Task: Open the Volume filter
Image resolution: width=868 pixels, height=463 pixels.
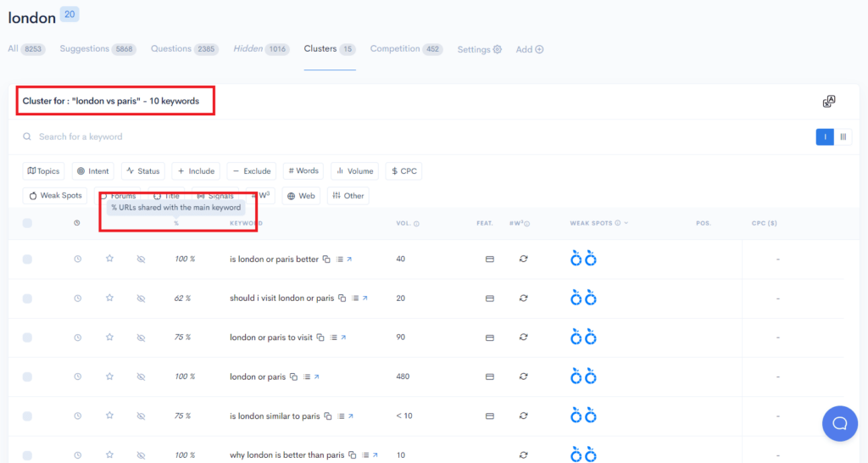Action: click(355, 171)
